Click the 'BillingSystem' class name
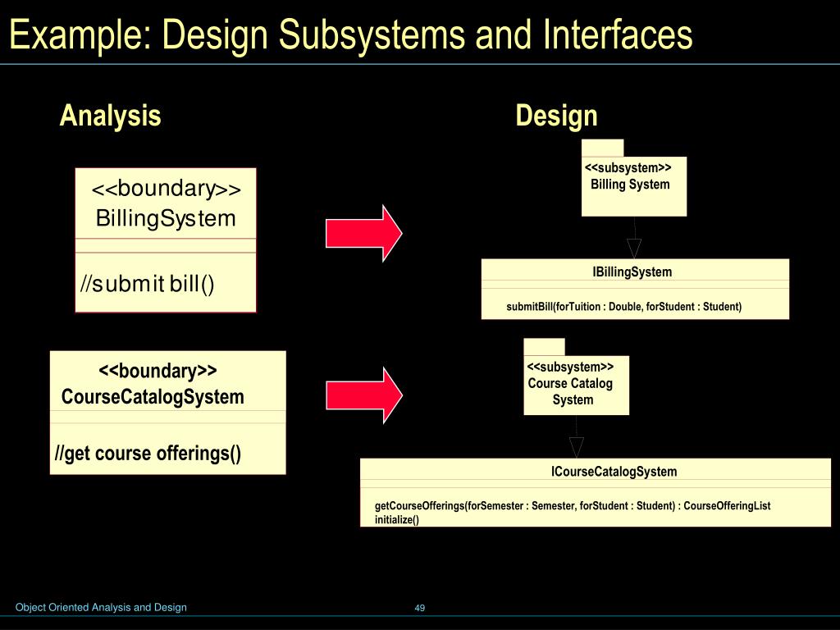 click(166, 218)
